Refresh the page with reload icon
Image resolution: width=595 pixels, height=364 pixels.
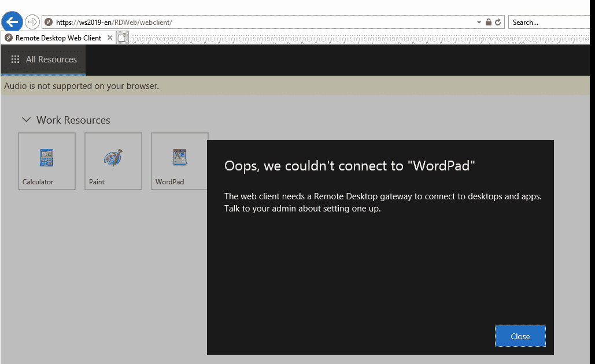point(498,23)
